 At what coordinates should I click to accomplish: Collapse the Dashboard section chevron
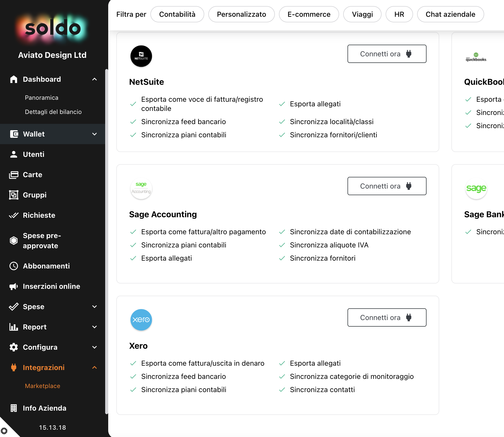[94, 79]
